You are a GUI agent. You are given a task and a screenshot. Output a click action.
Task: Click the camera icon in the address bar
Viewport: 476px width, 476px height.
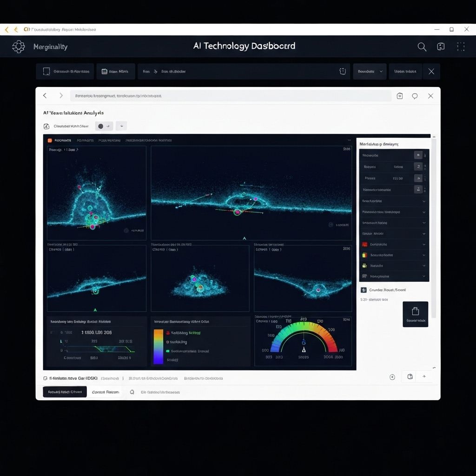coord(399,95)
